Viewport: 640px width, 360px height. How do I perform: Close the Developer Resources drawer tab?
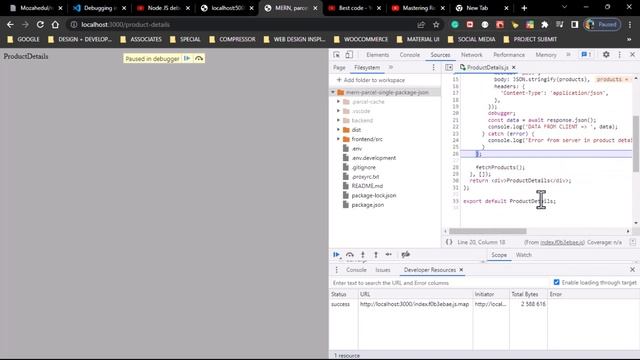[461, 270]
